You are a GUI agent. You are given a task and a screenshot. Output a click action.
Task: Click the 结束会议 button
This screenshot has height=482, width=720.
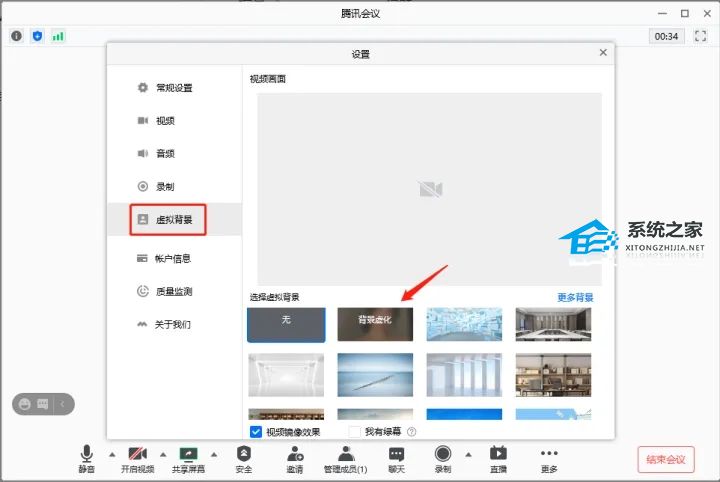(x=666, y=460)
